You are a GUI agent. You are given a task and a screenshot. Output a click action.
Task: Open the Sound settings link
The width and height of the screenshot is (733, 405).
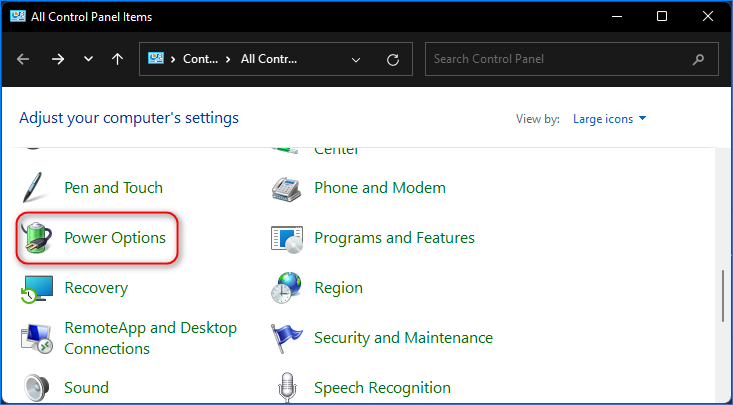tap(86, 387)
